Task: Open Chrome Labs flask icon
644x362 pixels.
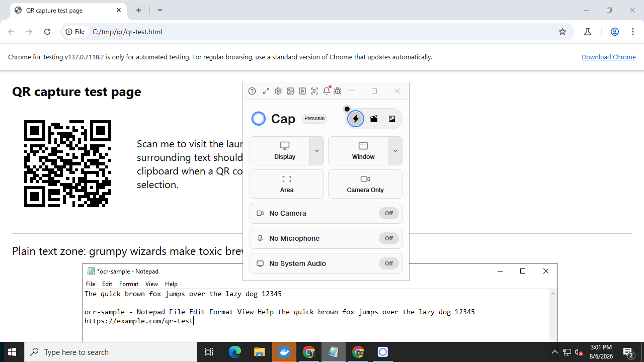Action: tap(587, 32)
